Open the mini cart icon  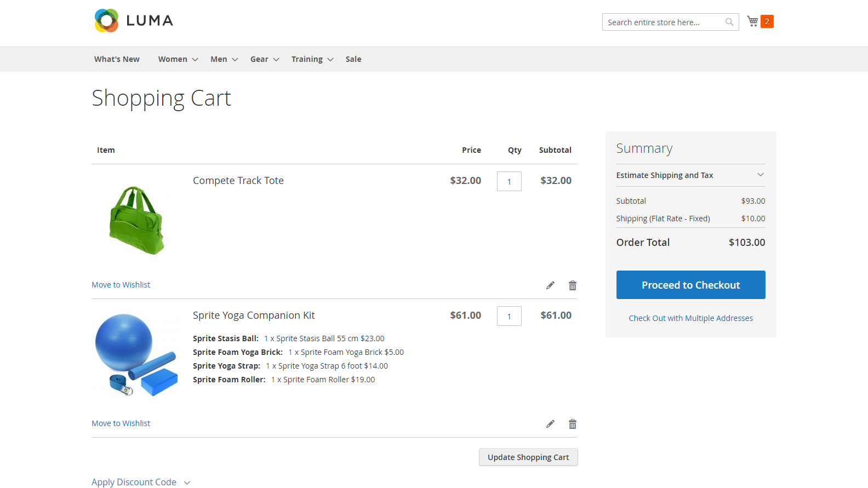click(x=753, y=21)
